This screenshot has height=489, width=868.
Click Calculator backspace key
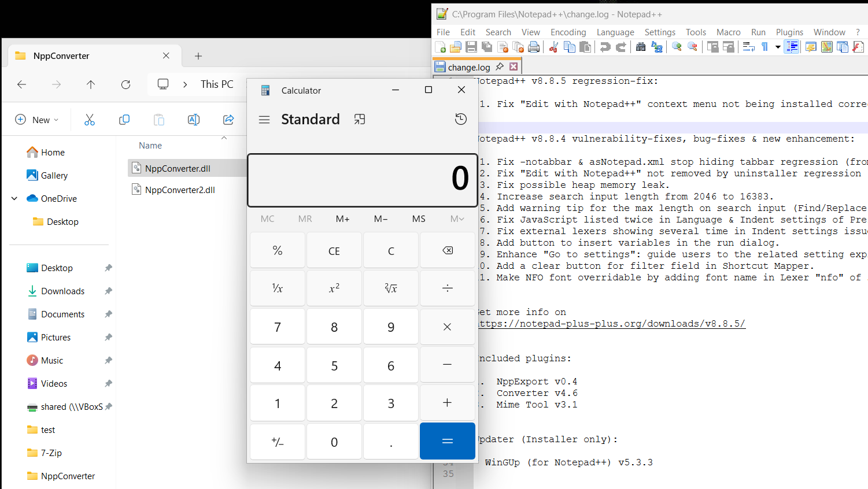(x=448, y=250)
